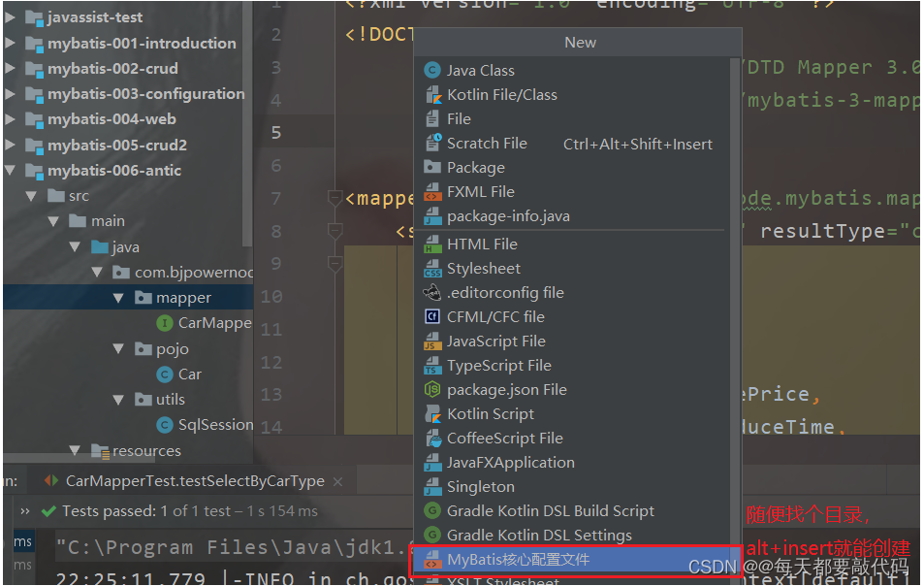Close the CarMapperTest.testSelectByCarType run tab
Image resolution: width=924 pixels, height=586 pixels.
tap(337, 481)
